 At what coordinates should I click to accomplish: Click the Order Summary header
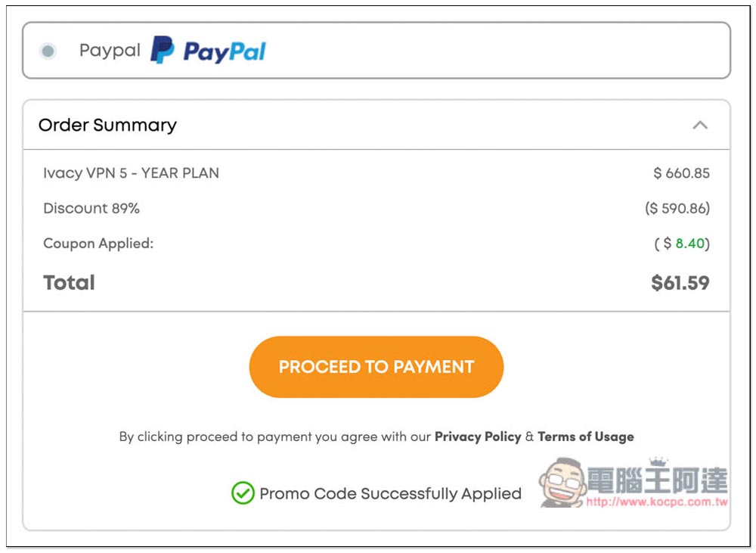tap(107, 125)
